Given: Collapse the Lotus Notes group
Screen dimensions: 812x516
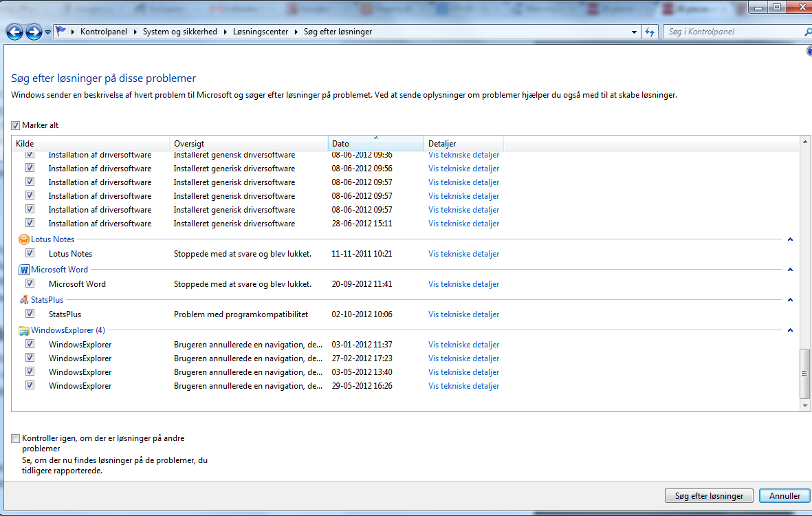Looking at the screenshot, I should [x=790, y=239].
